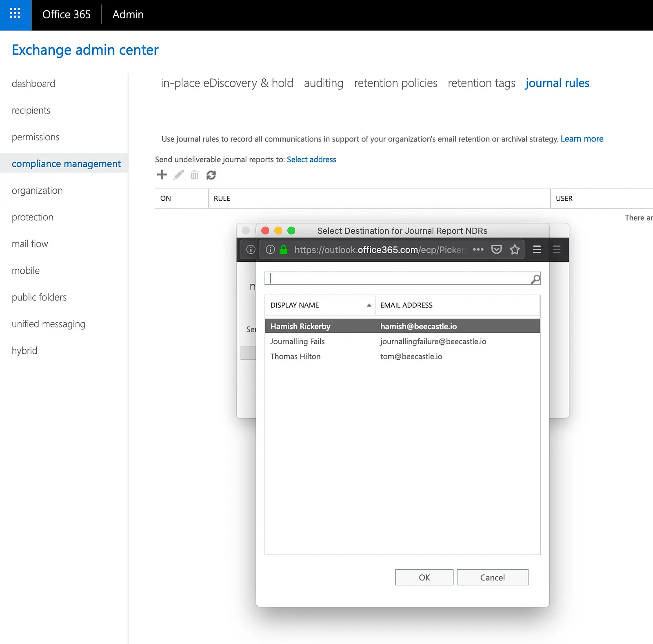This screenshot has width=653, height=644.
Task: Click the ON column header
Action: (182, 198)
